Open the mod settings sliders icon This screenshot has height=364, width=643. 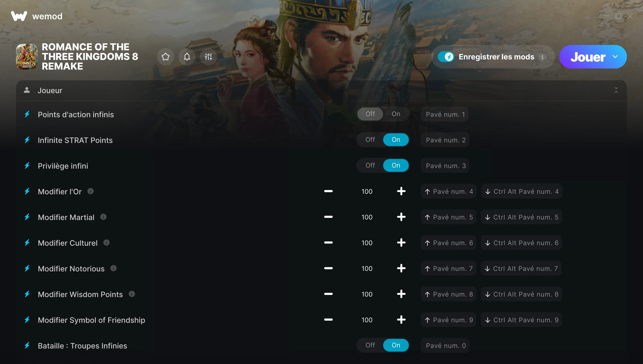208,57
